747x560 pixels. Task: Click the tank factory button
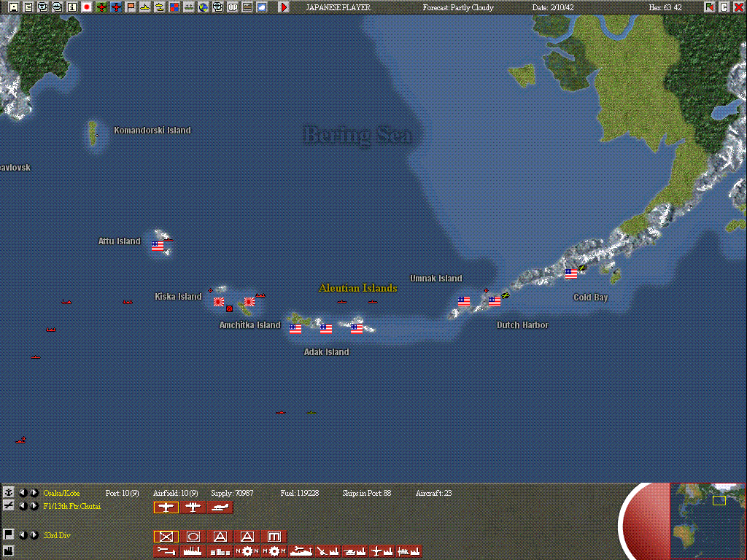click(x=355, y=551)
